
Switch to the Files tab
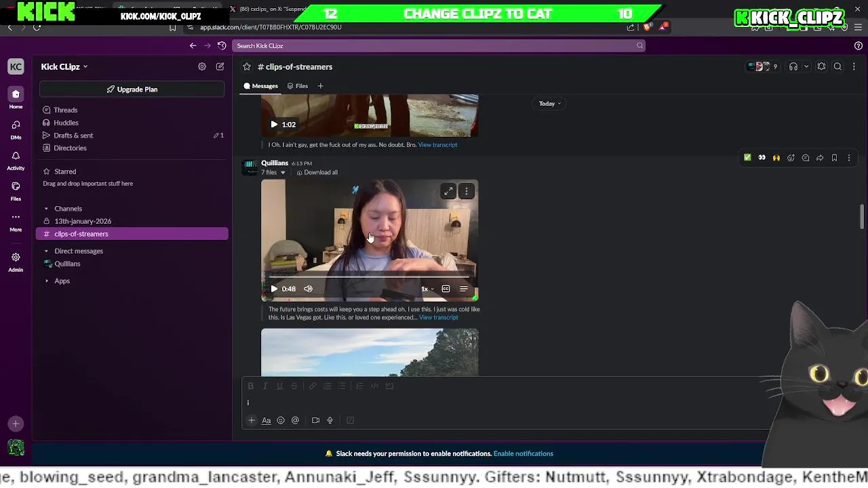298,86
